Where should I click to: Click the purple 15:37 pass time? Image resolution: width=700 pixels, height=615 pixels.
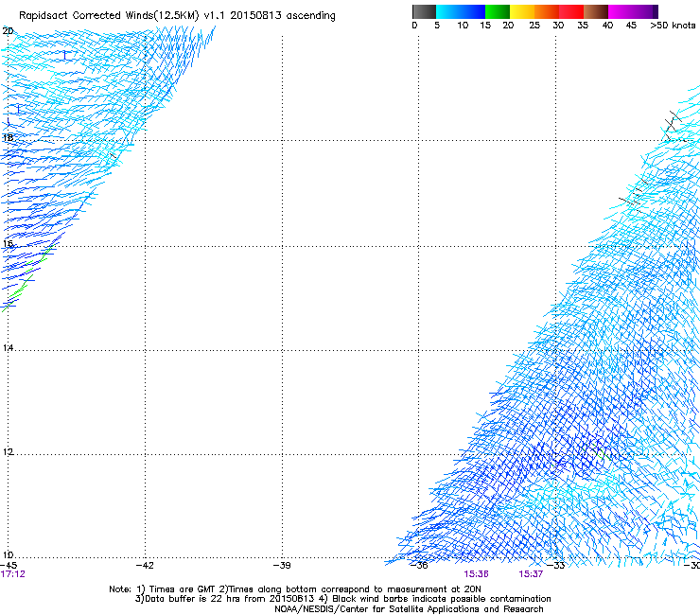(531, 574)
